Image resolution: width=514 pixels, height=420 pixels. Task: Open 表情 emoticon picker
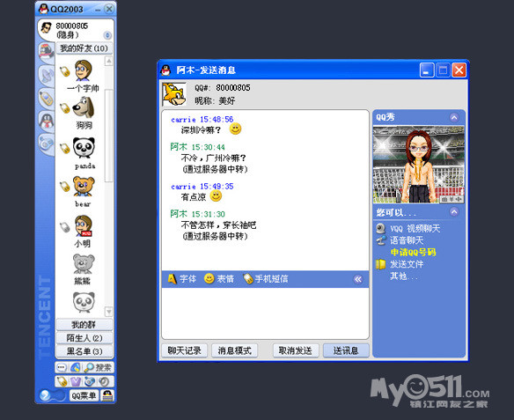click(x=219, y=279)
